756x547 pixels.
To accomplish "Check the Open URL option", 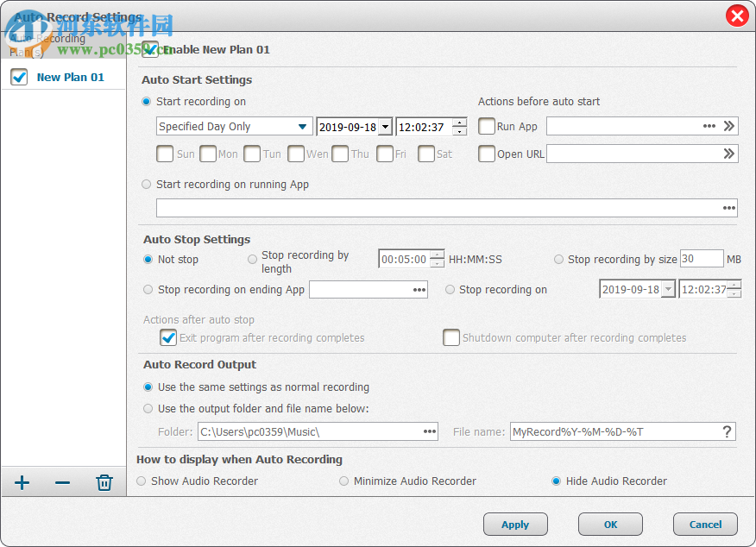I will [487, 154].
